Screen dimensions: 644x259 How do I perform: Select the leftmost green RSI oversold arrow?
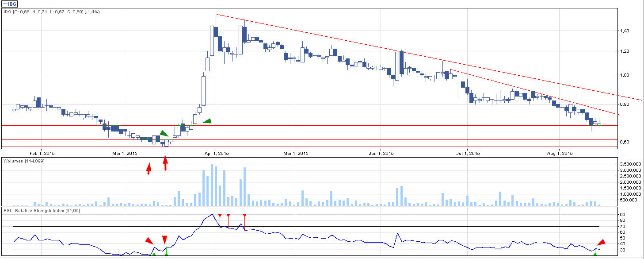[x=154, y=252]
